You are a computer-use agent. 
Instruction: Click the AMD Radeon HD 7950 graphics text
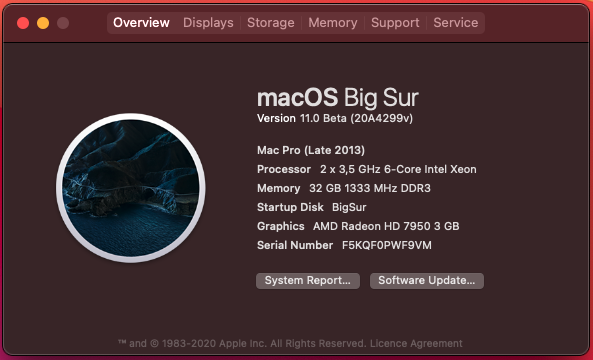[x=386, y=226]
